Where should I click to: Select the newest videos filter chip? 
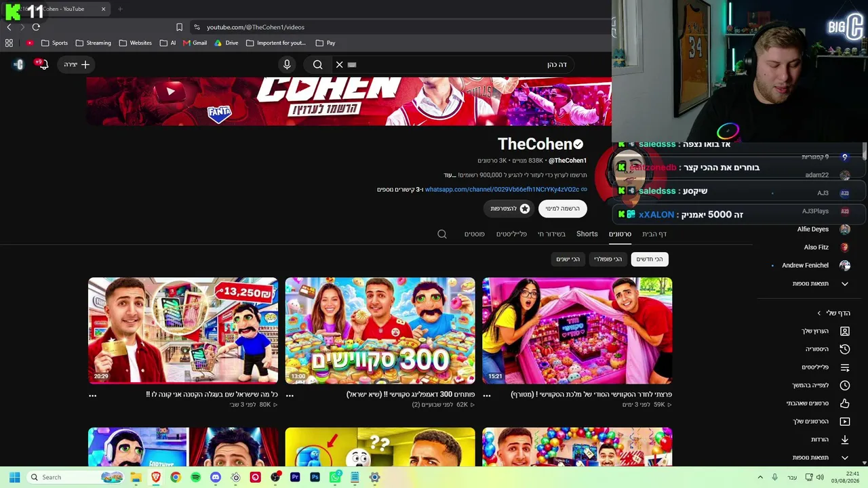650,259
